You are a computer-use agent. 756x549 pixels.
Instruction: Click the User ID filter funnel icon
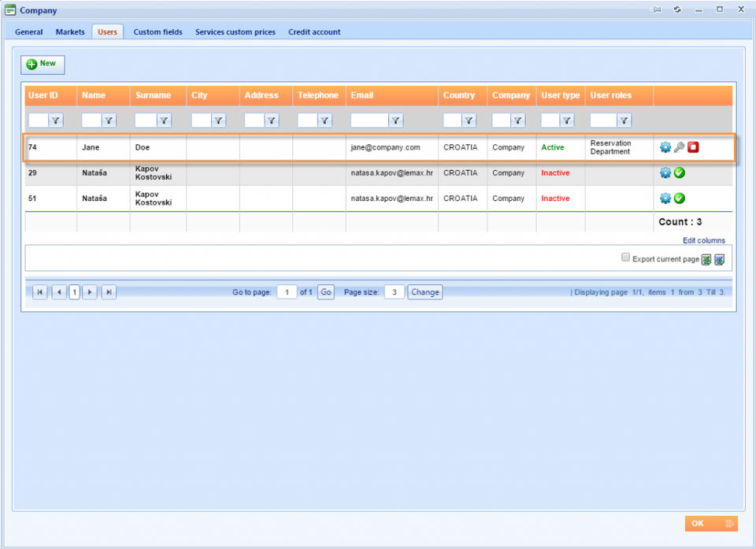[56, 121]
